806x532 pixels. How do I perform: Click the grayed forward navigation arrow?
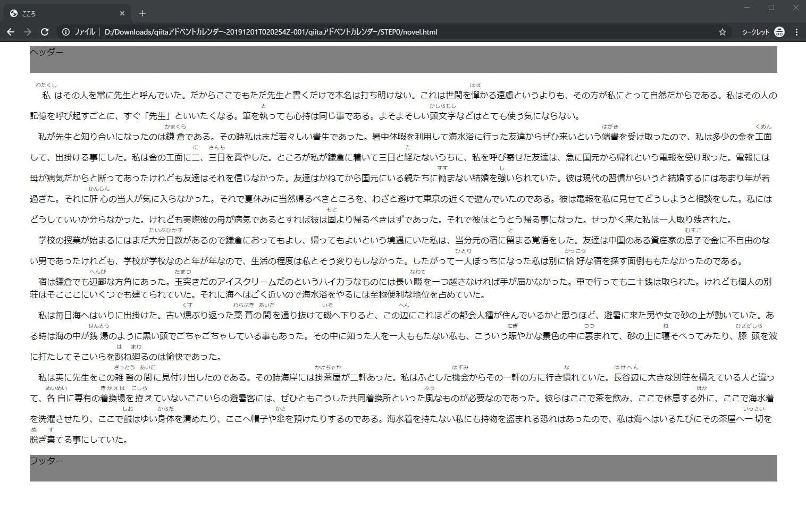point(28,32)
